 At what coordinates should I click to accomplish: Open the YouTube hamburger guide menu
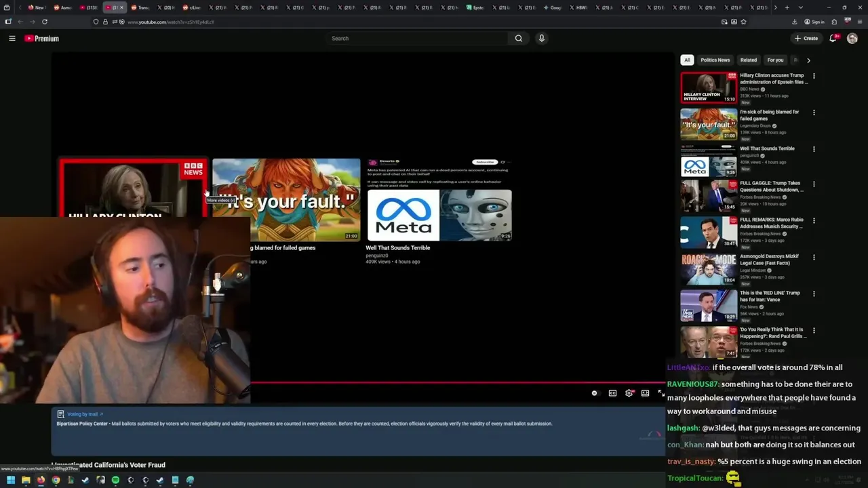point(12,39)
